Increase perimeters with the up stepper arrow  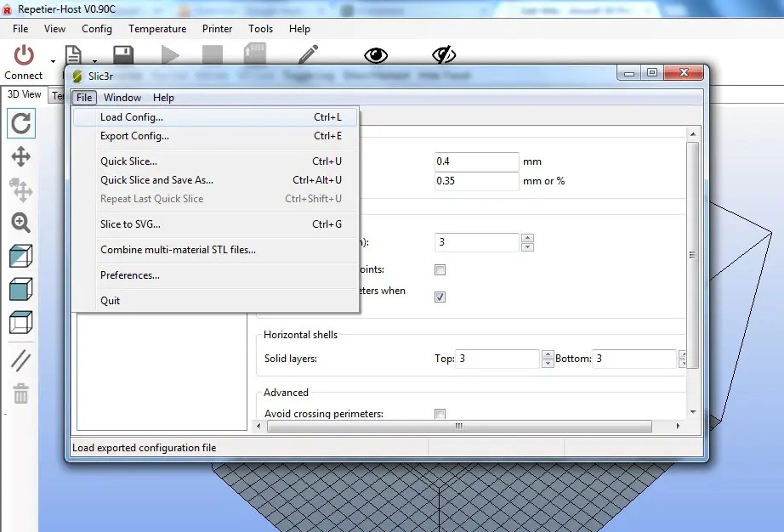tap(527, 238)
